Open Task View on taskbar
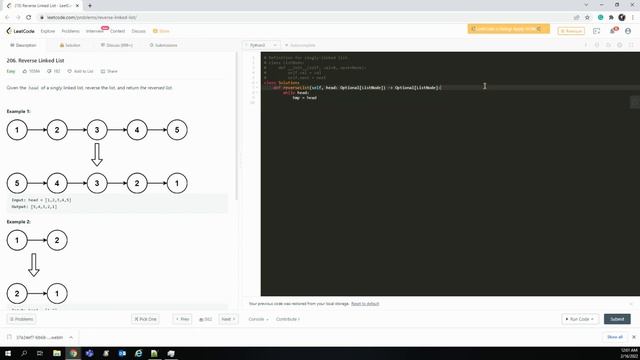 40,353
